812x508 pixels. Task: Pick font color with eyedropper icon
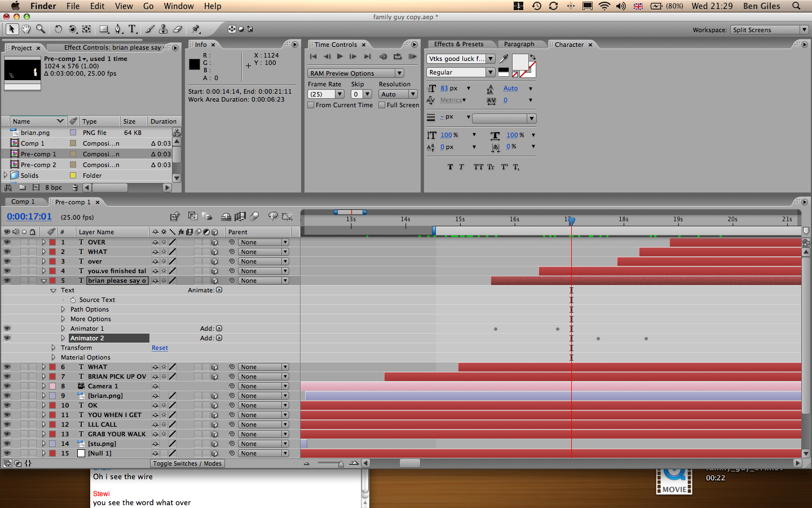tap(504, 58)
